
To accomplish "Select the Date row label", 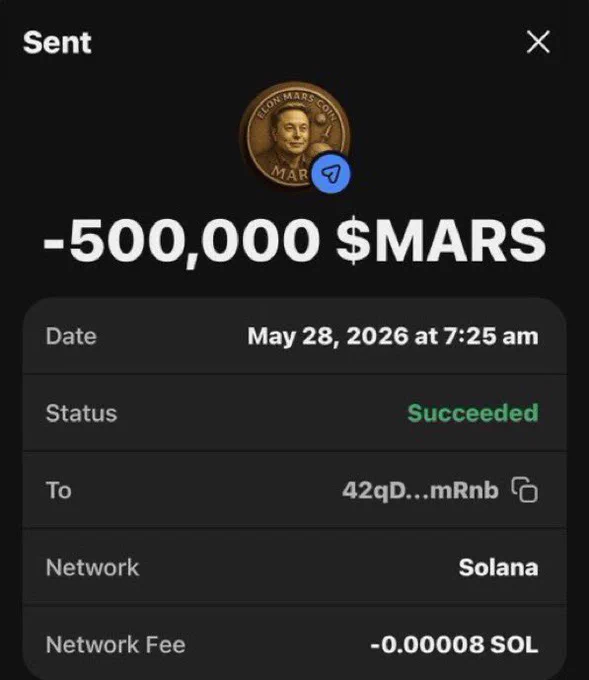I will pos(71,336).
